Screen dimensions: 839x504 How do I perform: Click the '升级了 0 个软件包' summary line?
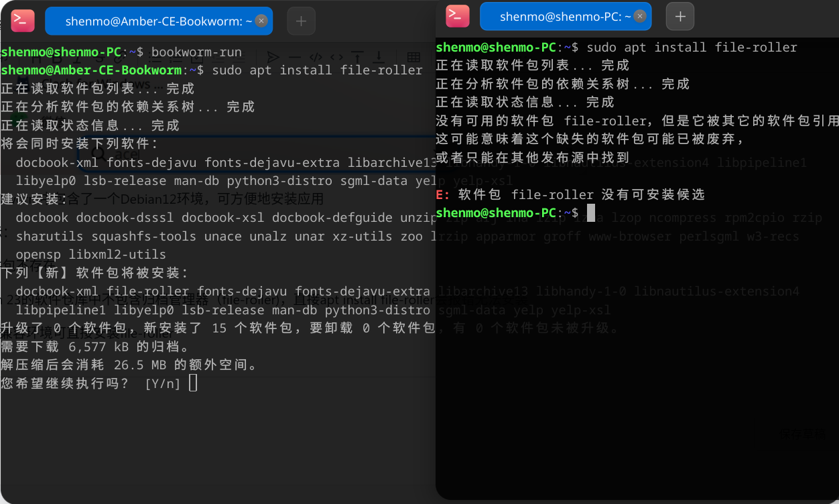pos(218,328)
